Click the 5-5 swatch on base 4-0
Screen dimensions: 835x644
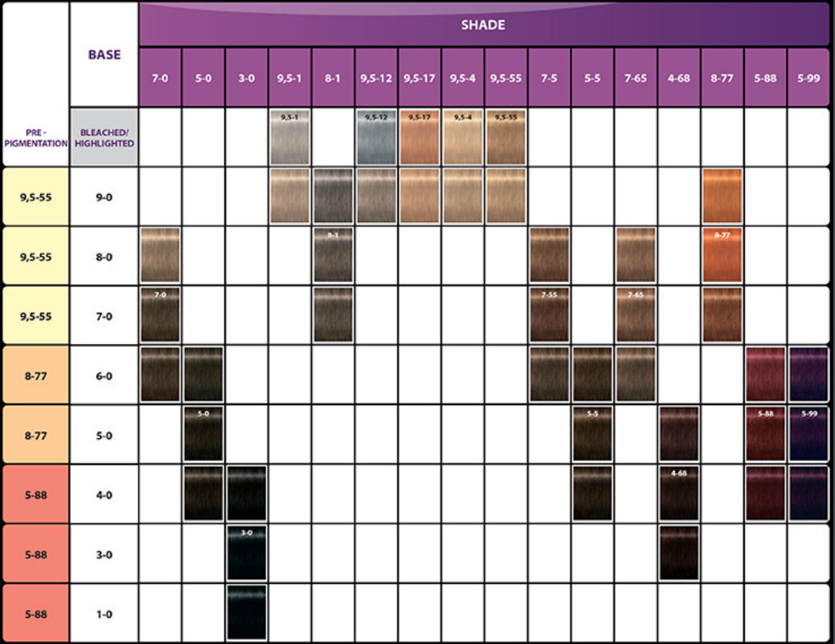coord(592,493)
